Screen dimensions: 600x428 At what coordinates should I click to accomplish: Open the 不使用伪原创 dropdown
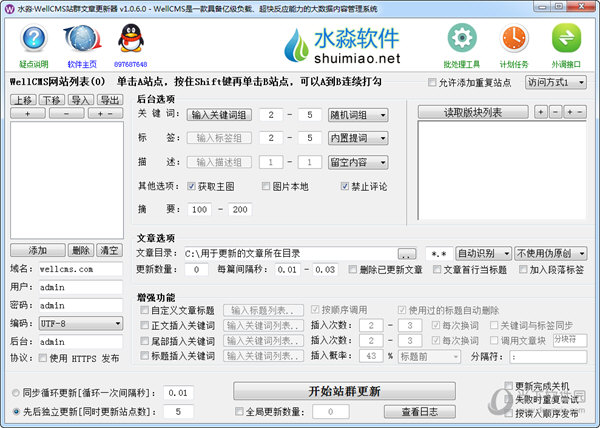click(551, 253)
